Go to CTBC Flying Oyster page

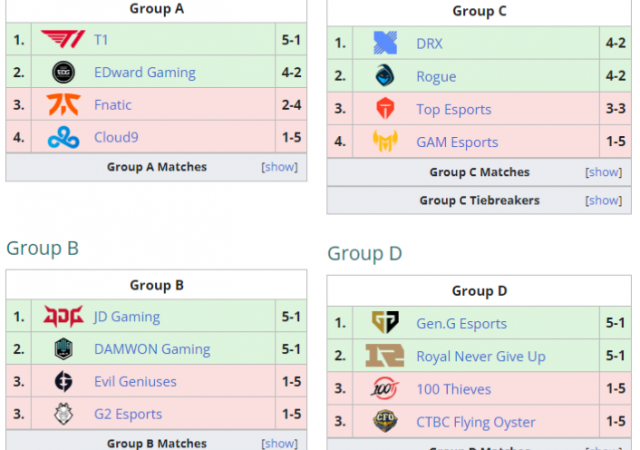tap(476, 422)
